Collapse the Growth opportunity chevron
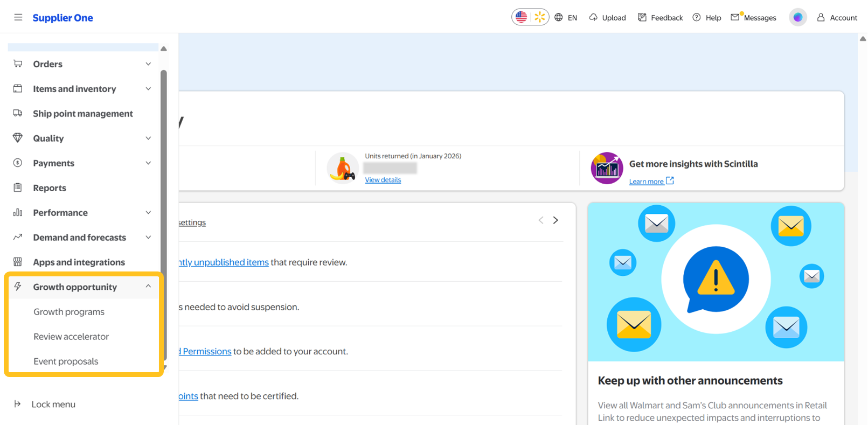This screenshot has height=425, width=868. 148,287
